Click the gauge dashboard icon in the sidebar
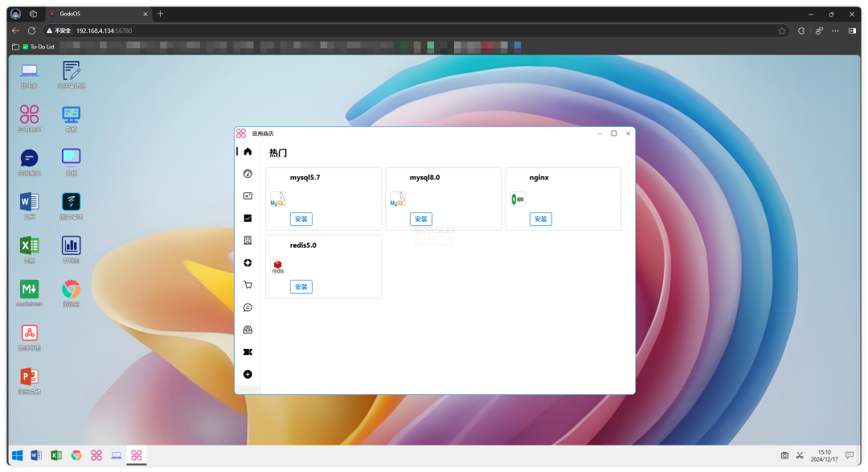This screenshot has height=472, width=868. point(248,174)
